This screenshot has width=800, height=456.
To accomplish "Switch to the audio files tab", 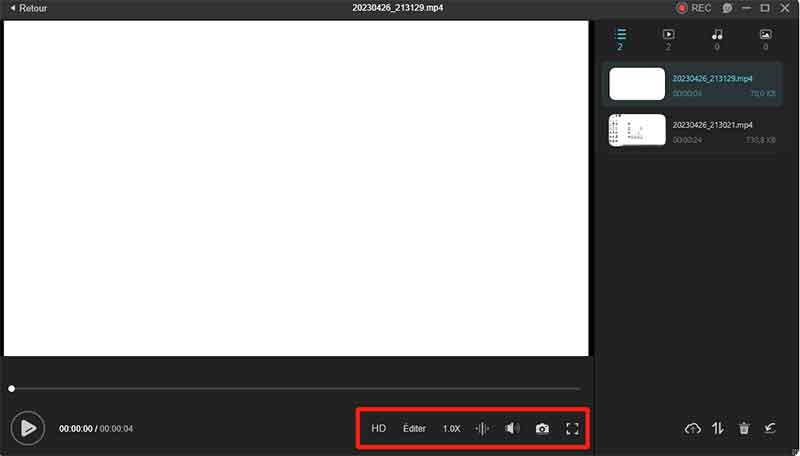I will (717, 40).
